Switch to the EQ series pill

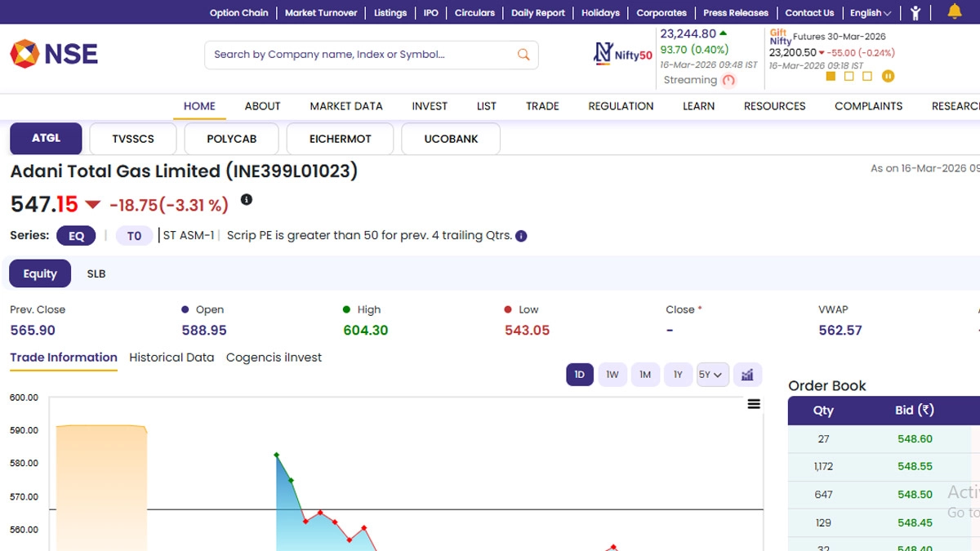pyautogui.click(x=76, y=236)
